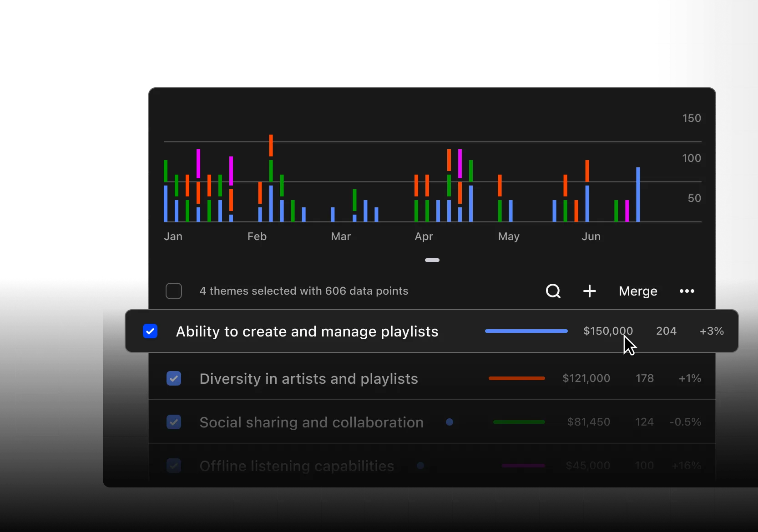Viewport: 758px width, 532px height.
Task: Click blue dot next to Social sharing
Action: [x=450, y=422]
